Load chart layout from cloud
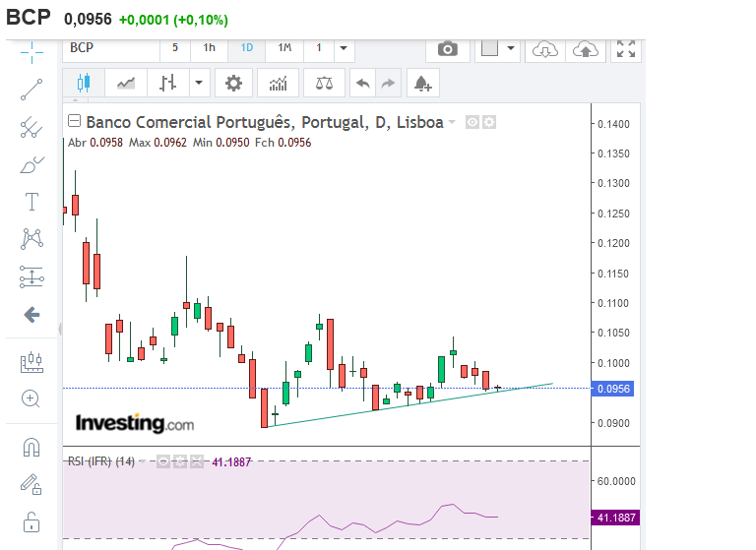Viewport: 756px width, 550px height. tap(544, 49)
